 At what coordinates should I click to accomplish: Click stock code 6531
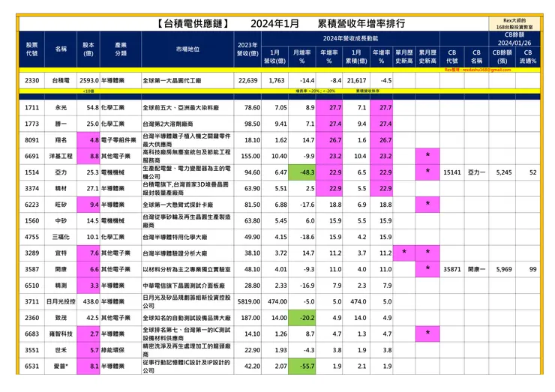pos(31,367)
